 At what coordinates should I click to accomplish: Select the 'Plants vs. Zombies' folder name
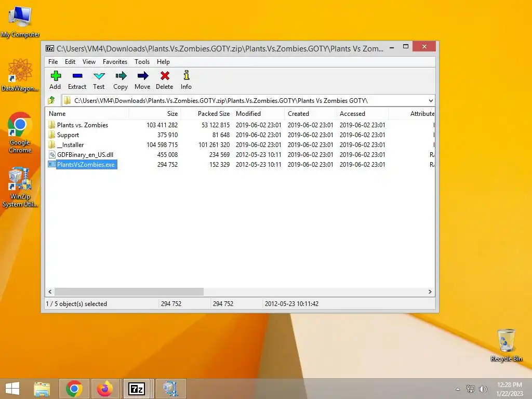coord(83,125)
